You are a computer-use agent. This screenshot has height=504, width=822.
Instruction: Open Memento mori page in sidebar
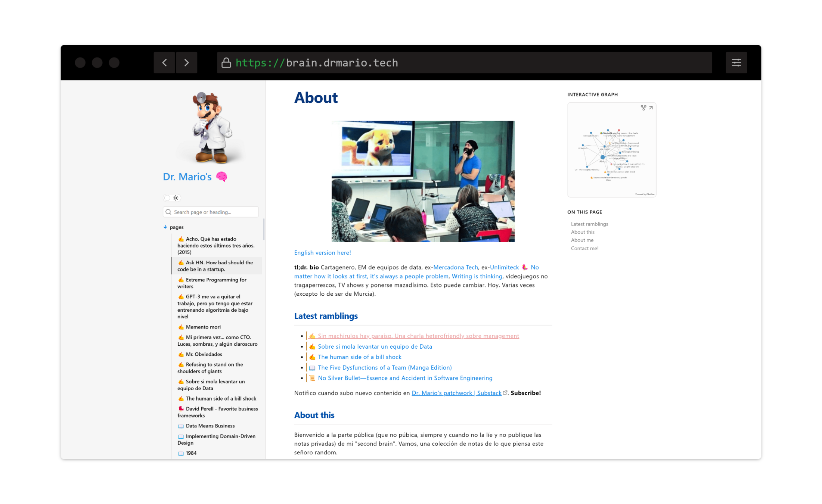pos(203,327)
